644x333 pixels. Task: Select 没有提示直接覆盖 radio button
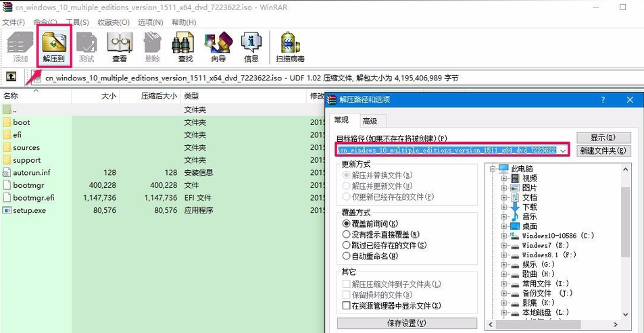(346, 234)
